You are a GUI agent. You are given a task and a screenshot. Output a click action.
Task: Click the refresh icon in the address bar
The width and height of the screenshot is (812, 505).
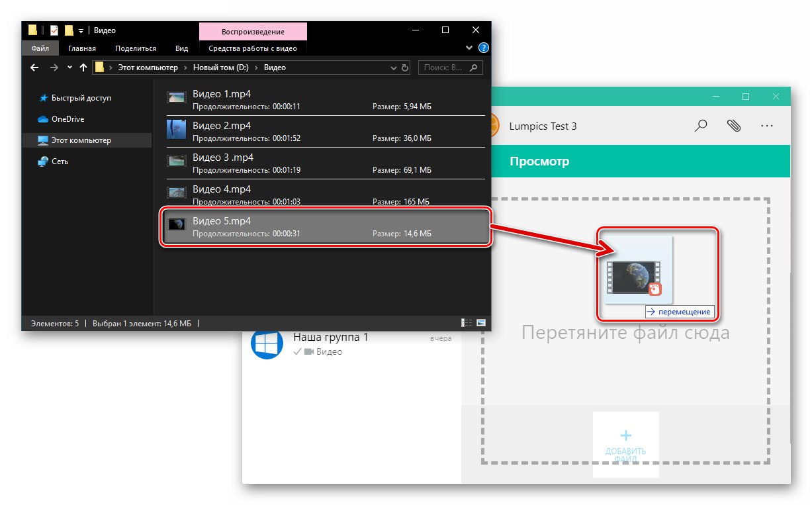(406, 68)
